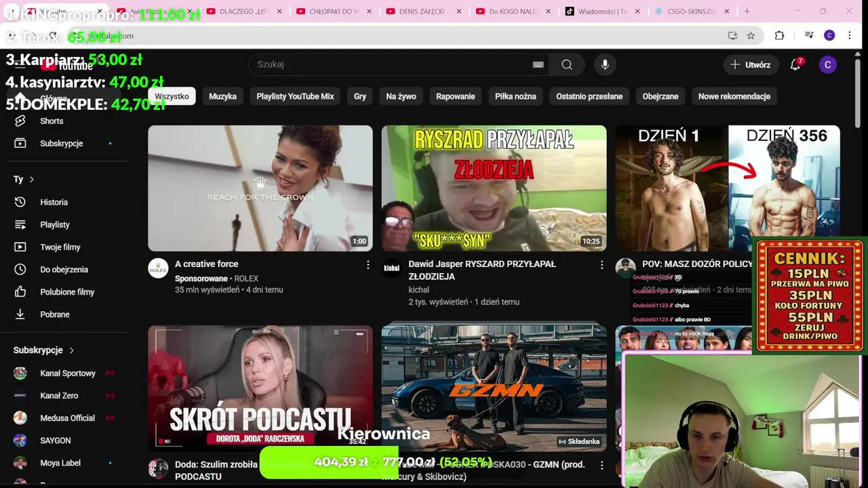Screen dimensions: 868x488
Task: Select the Rapowanie filter chip
Action: click(x=455, y=96)
